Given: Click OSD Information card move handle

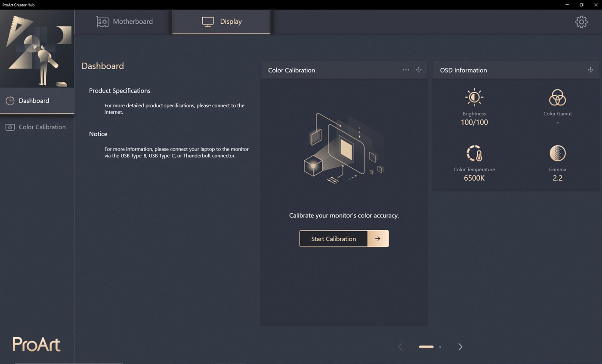Looking at the screenshot, I should tap(590, 70).
